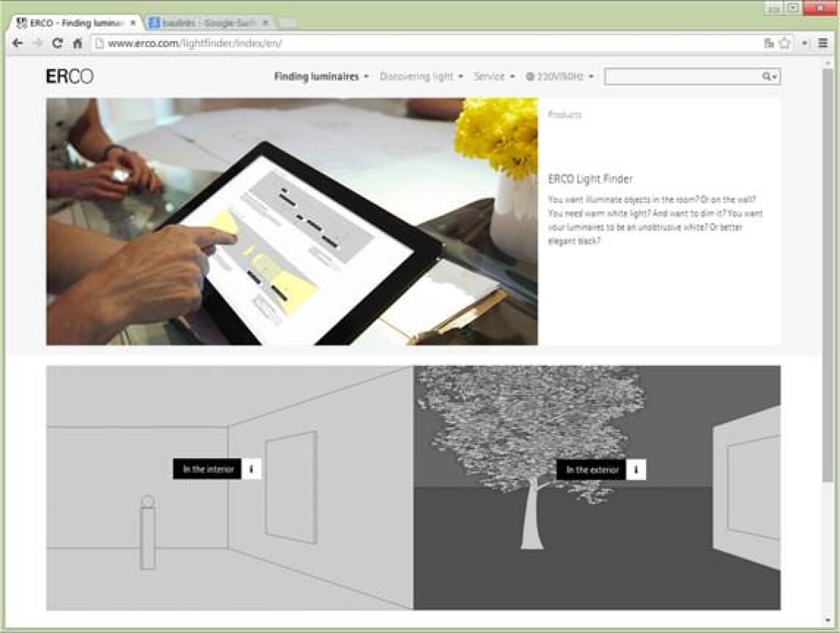This screenshot has height=633, width=840.
Task: Click the page icon in the address bar
Action: tap(99, 43)
